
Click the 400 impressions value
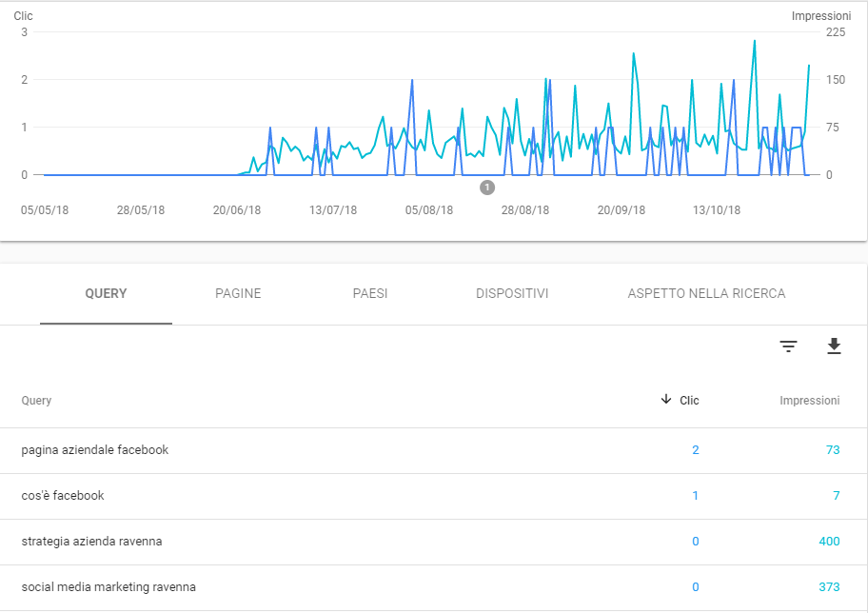point(828,542)
